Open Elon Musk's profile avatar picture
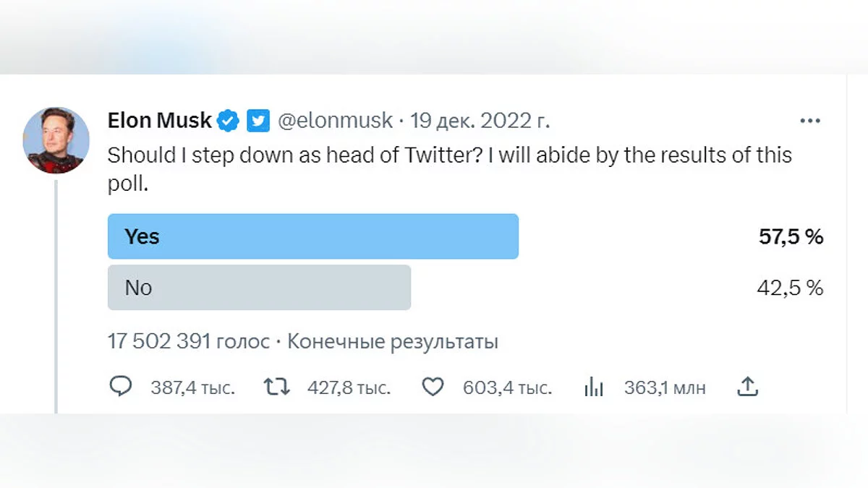Viewport: 868px width, 488px height. pyautogui.click(x=56, y=140)
